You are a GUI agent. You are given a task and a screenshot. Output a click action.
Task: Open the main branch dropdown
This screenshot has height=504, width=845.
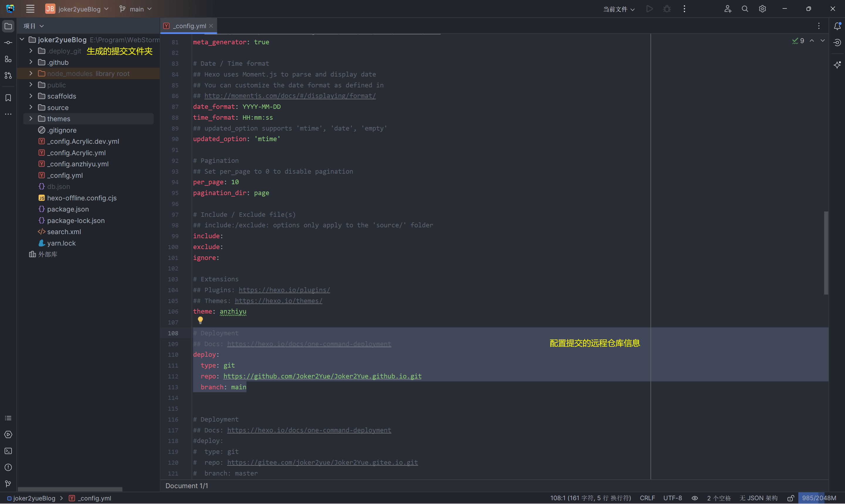(x=136, y=9)
